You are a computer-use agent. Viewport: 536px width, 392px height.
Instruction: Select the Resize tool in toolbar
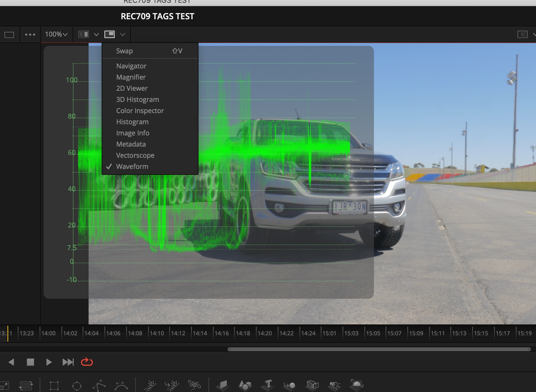(x=4, y=386)
